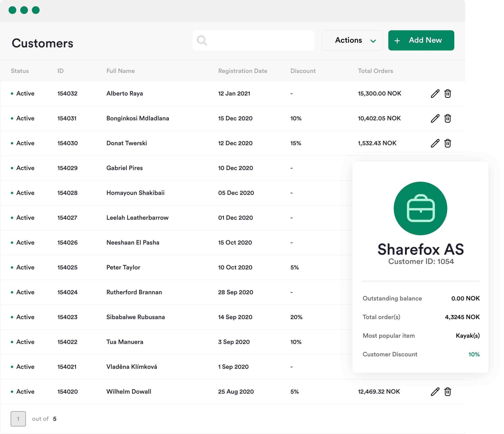Click registration date 12 Jan 2021
Image resolution: width=504 pixels, height=434 pixels.
(x=234, y=94)
